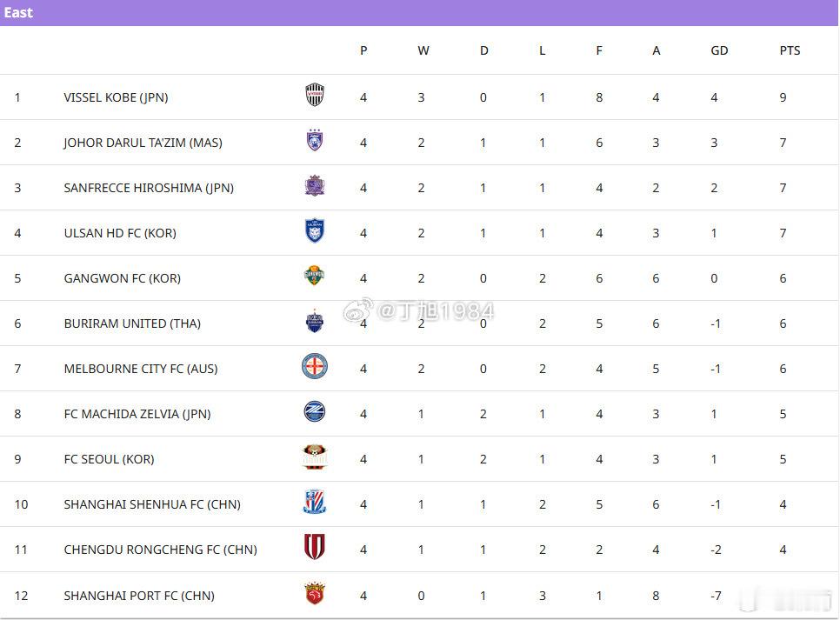The width and height of the screenshot is (840, 620).
Task: Select the MELBOURNE CITY FC (AUS) team name
Action: 141,369
